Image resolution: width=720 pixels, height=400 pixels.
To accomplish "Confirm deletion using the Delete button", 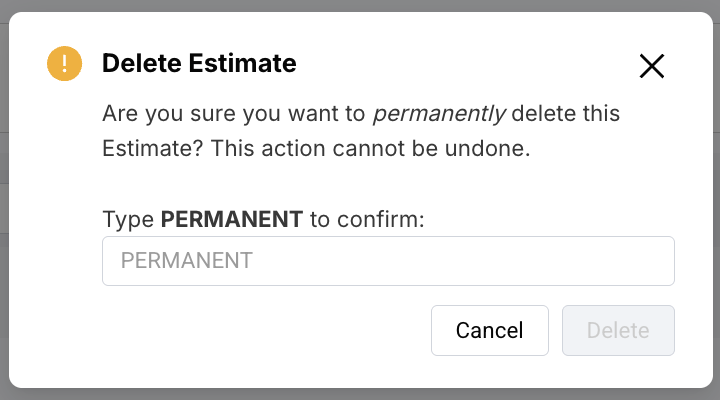I will (x=618, y=330).
